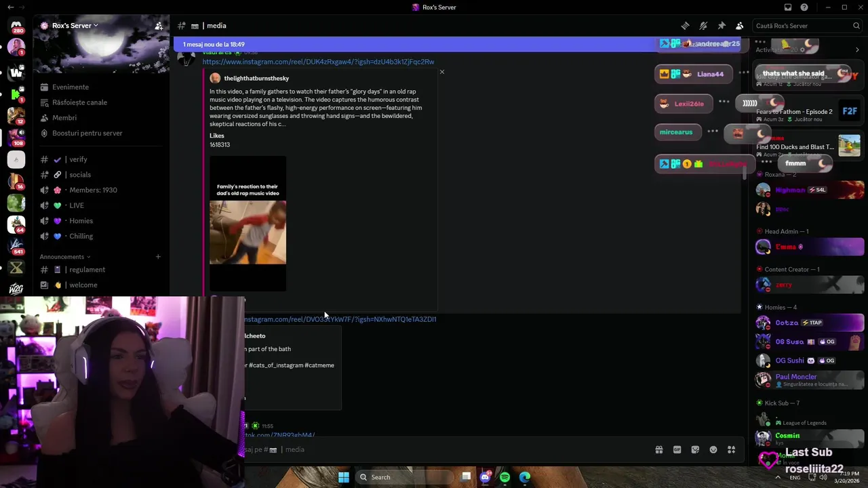The width and height of the screenshot is (868, 488).
Task: Expand the Activitate panel chevron
Action: coord(857,49)
